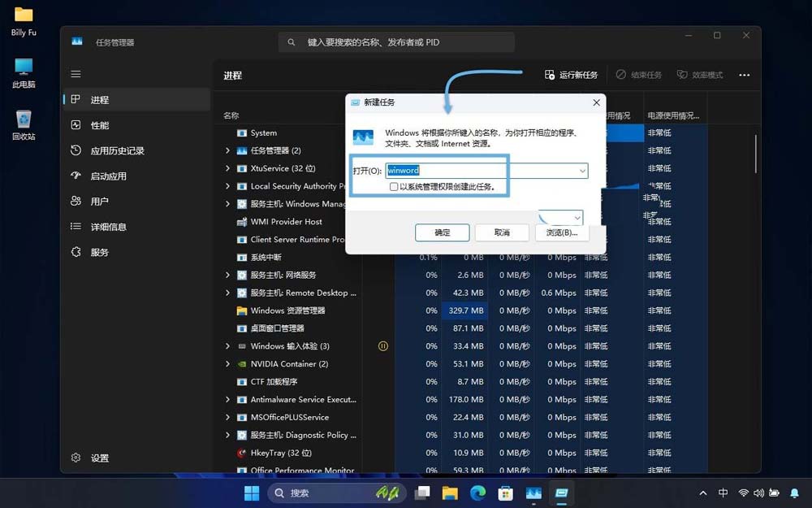Expand Antimalware Service Executable group
Screen dimensions: 812x508
[x=227, y=399]
